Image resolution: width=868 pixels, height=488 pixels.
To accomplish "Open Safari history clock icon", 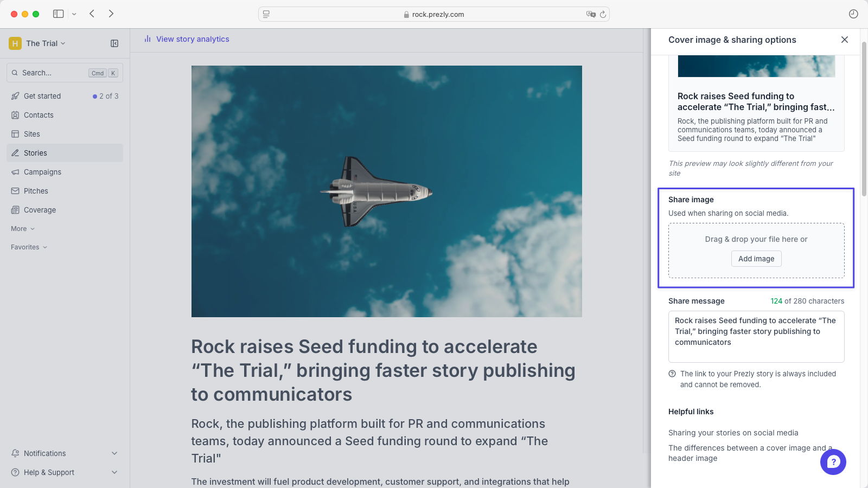I will pyautogui.click(x=853, y=14).
